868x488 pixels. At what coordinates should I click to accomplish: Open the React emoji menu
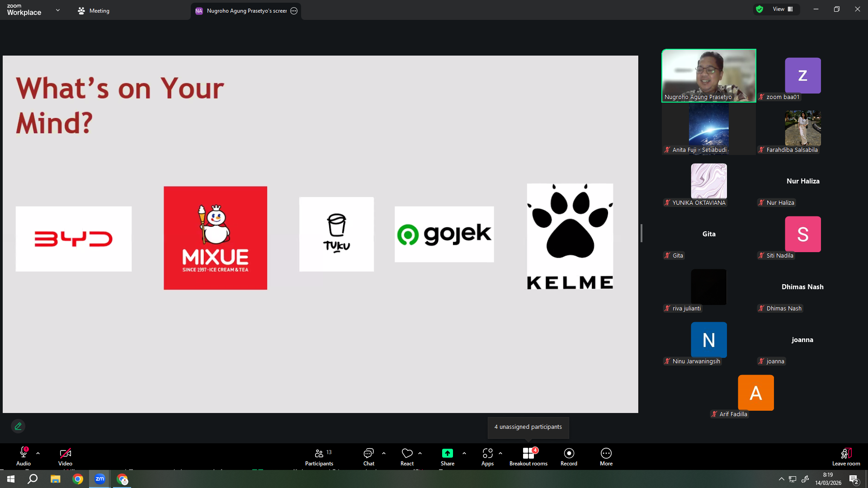click(407, 456)
